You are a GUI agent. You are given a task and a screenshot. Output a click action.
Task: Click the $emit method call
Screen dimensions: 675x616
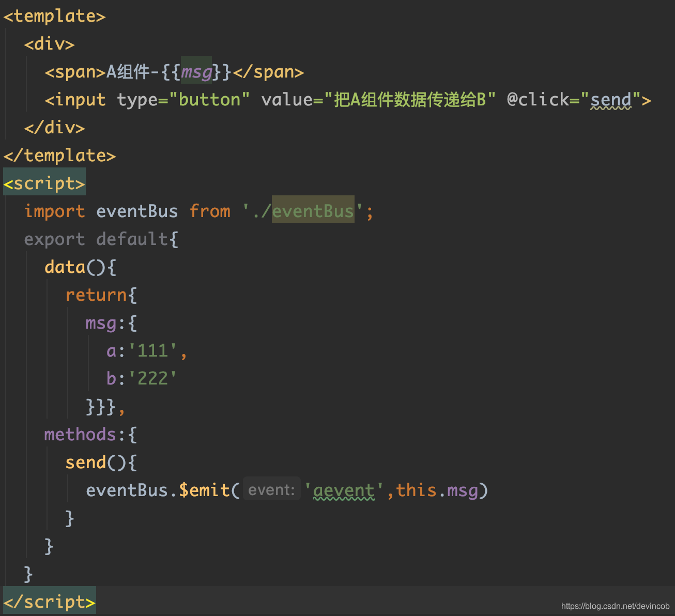(x=204, y=490)
